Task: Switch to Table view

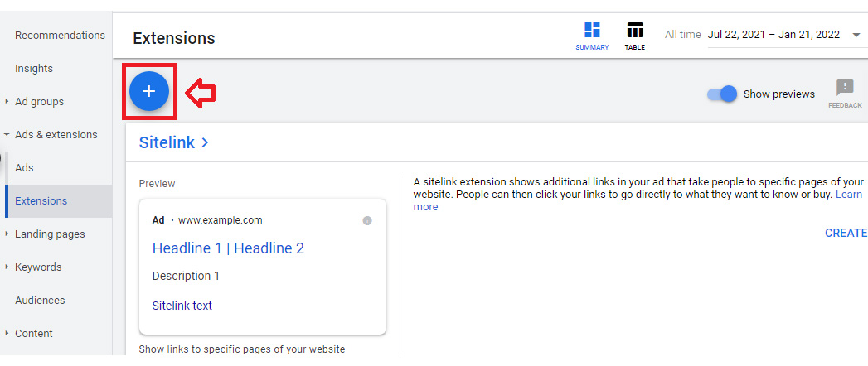Action: pyautogui.click(x=635, y=36)
